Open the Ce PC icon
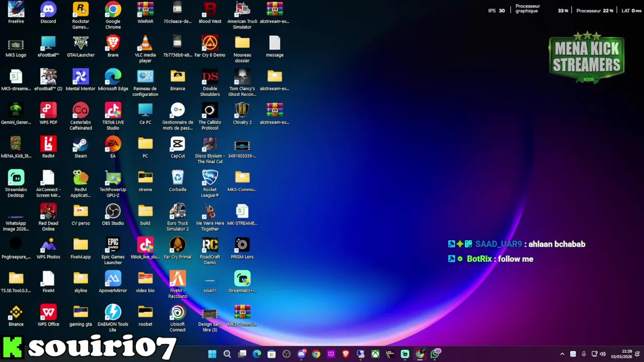Viewport: 644px width, 362px height. 145,114
